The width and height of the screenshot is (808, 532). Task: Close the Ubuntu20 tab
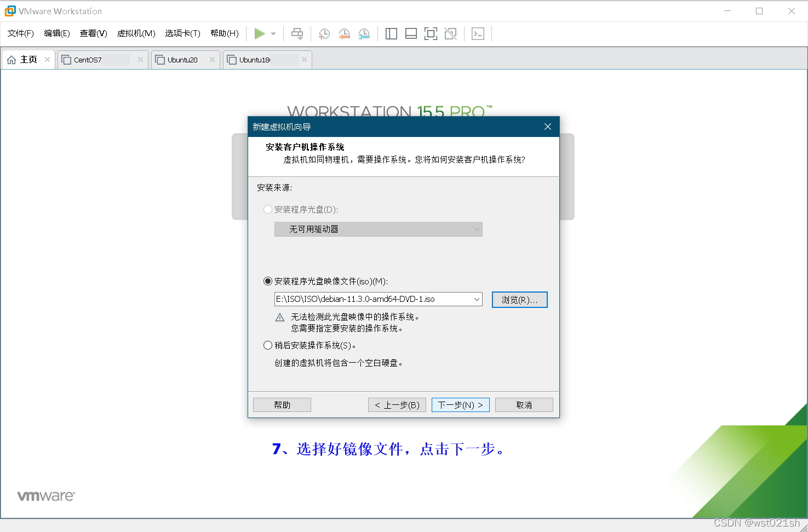(x=212, y=60)
